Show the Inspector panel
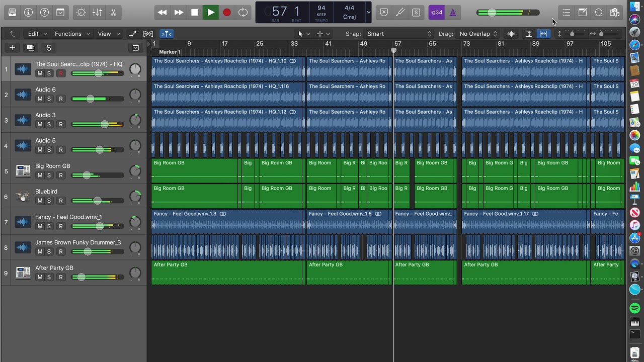This screenshot has width=644, height=362. [28, 13]
